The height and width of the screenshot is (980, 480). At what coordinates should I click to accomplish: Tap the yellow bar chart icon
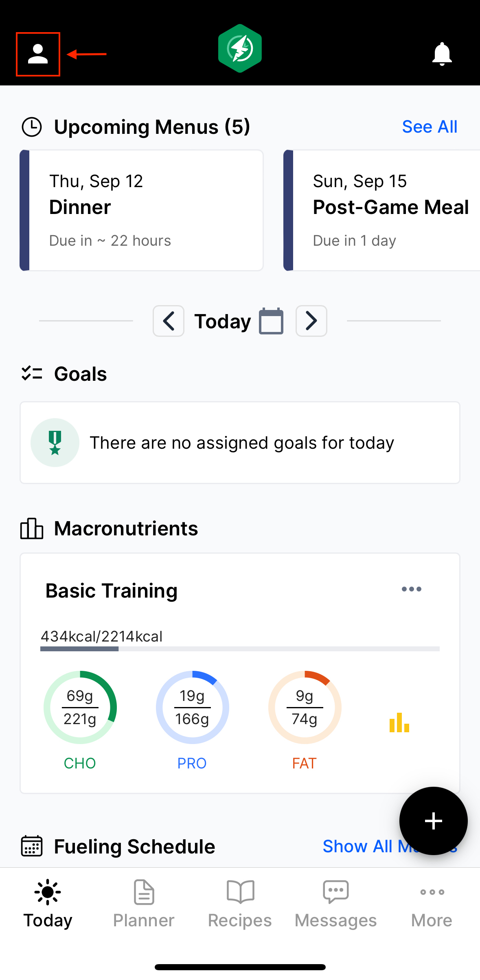399,722
